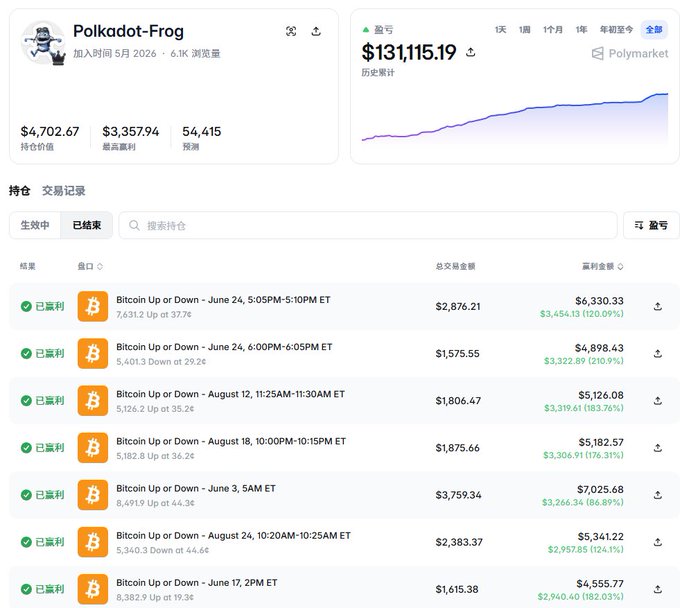The height and width of the screenshot is (608, 680).
Task: Select the 1周 time range
Action: (x=525, y=29)
